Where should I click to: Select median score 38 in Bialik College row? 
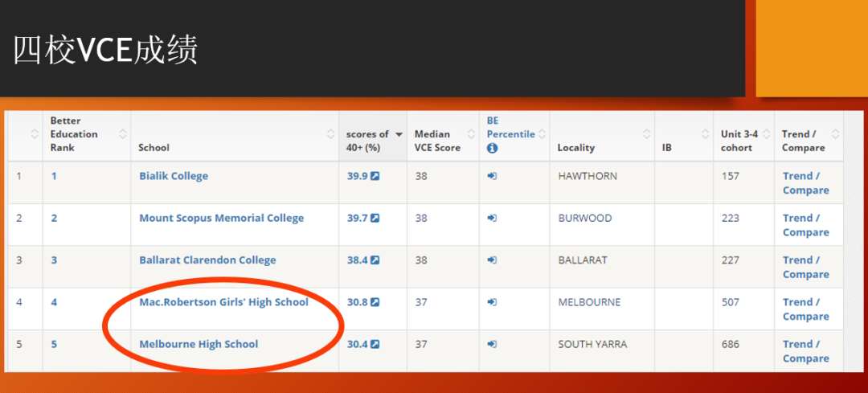pyautogui.click(x=421, y=176)
